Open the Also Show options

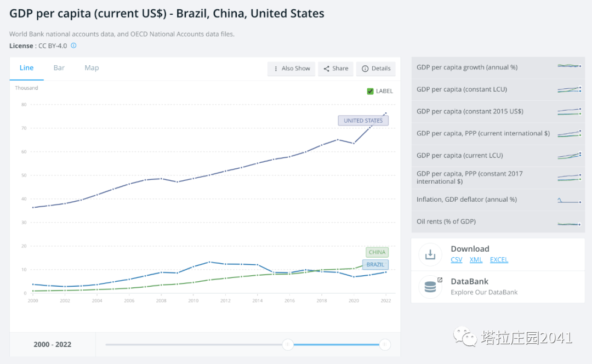pos(292,69)
